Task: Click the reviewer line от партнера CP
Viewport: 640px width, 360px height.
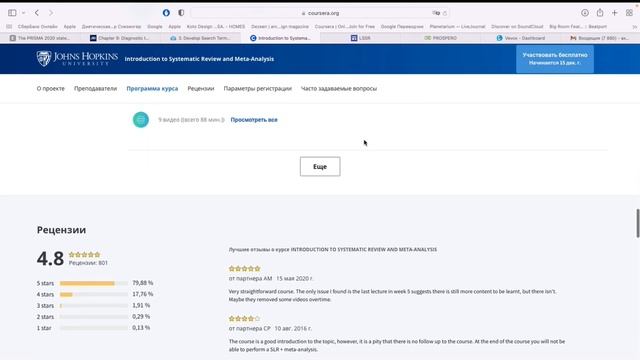Action: [270, 328]
